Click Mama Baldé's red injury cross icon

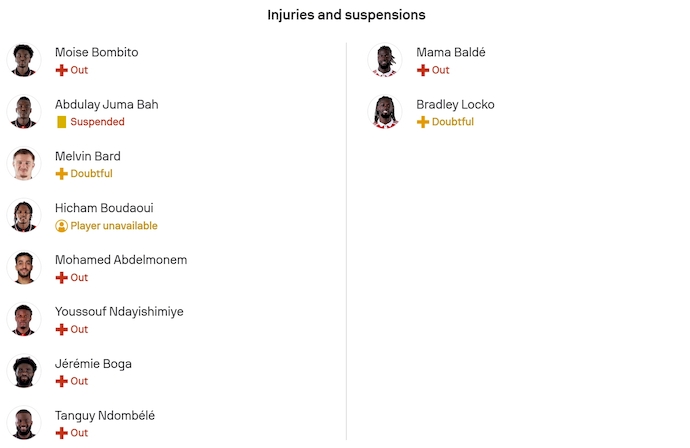point(423,70)
